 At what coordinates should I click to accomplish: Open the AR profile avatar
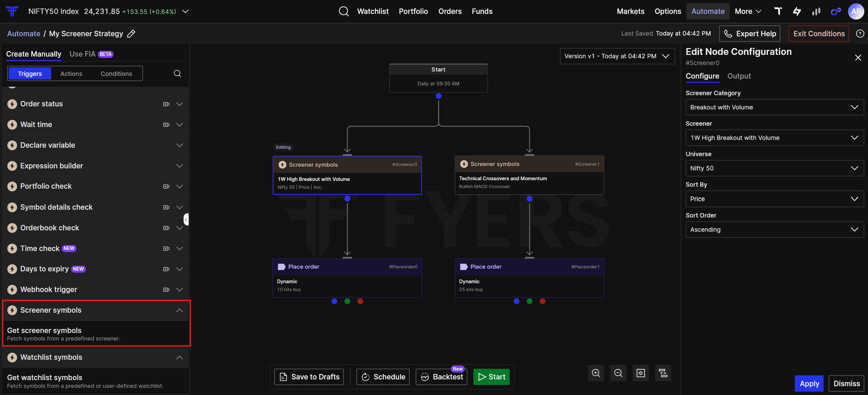click(856, 12)
